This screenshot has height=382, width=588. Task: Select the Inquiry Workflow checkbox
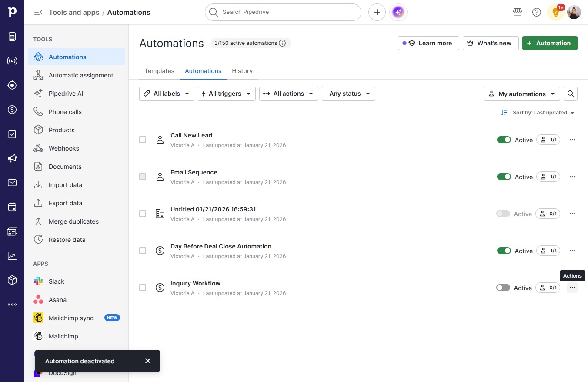coord(143,288)
